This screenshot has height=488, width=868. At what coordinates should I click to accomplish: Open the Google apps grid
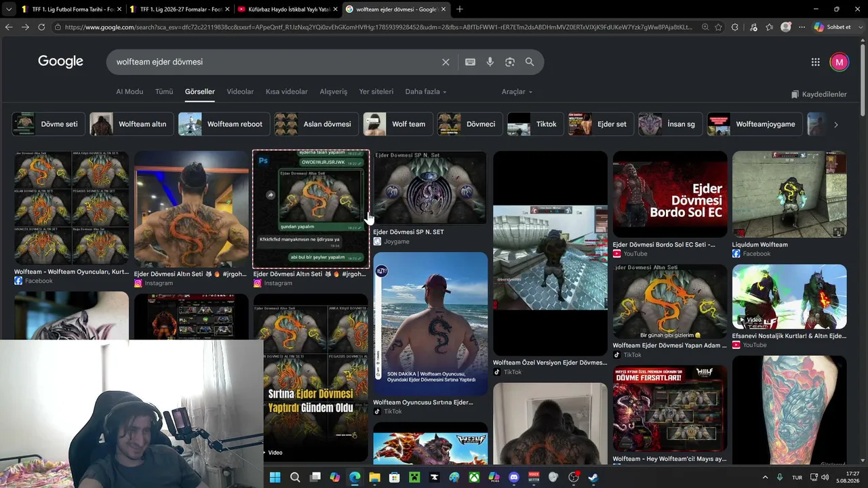pyautogui.click(x=815, y=62)
